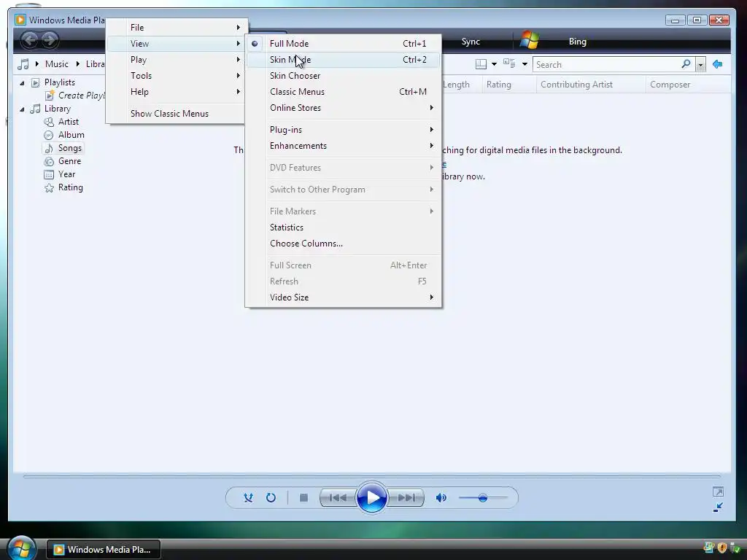The image size is (747, 560).
Task: Toggle Classic Menus in the View submenu
Action: 343,92
